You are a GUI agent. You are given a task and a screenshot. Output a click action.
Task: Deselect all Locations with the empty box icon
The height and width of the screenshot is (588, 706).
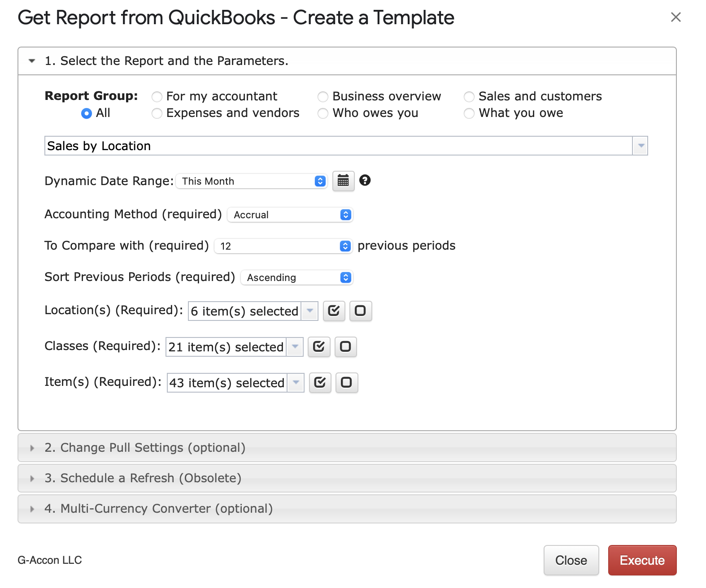click(x=361, y=311)
